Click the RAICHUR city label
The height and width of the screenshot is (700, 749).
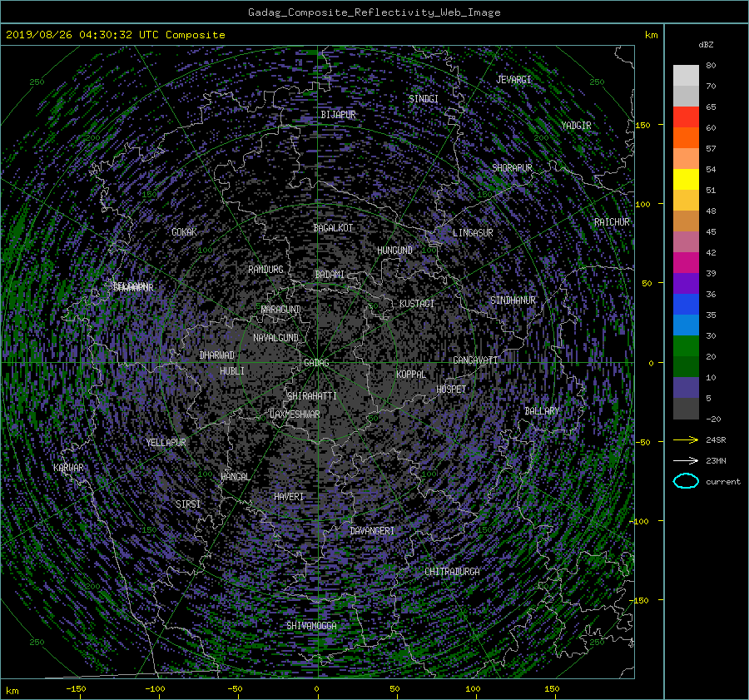click(612, 222)
